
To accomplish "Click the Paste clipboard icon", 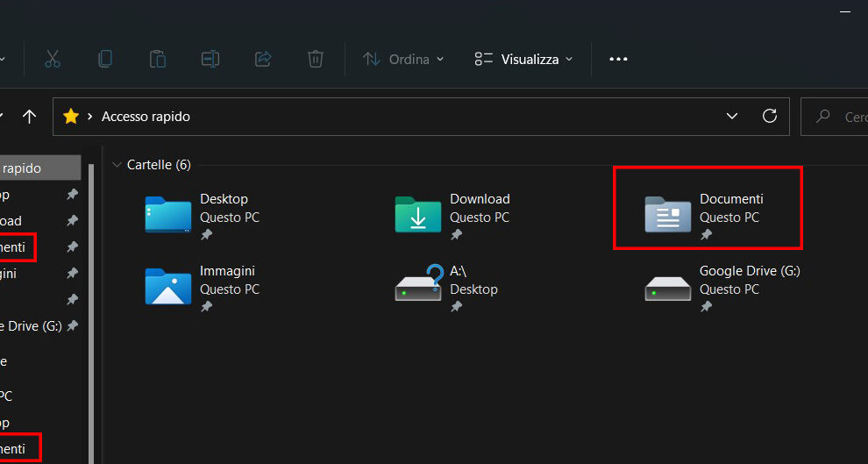I will tap(157, 59).
